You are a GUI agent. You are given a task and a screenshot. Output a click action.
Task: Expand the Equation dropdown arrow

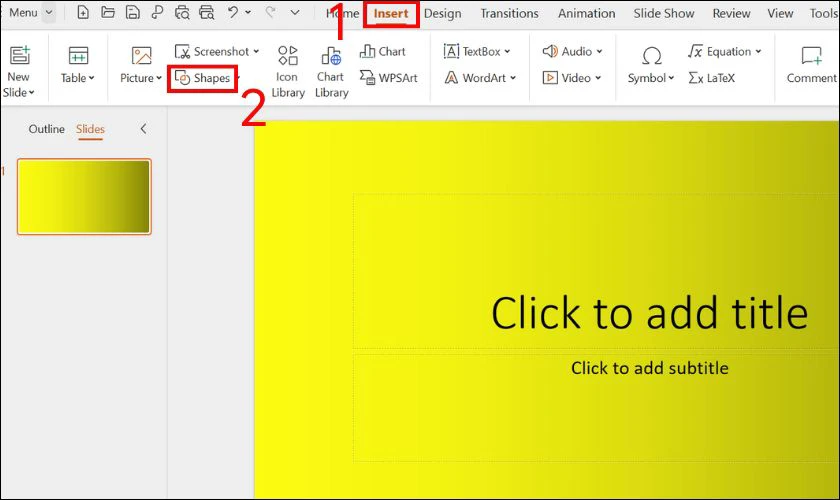(x=758, y=51)
